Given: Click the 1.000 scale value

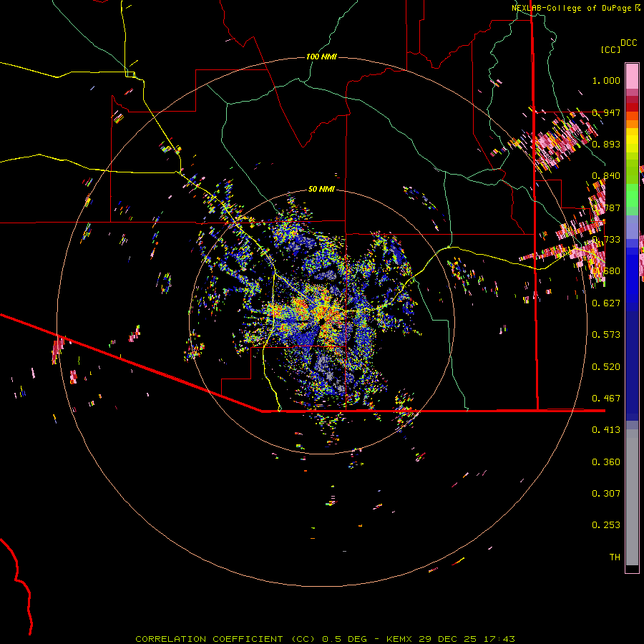Looking at the screenshot, I should coord(606,80).
